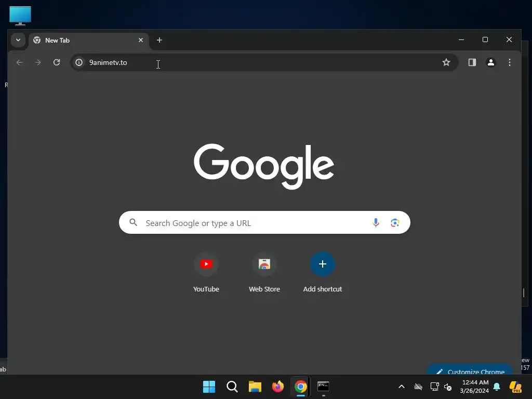Reload the current page
This screenshot has height=399, width=532.
57,62
